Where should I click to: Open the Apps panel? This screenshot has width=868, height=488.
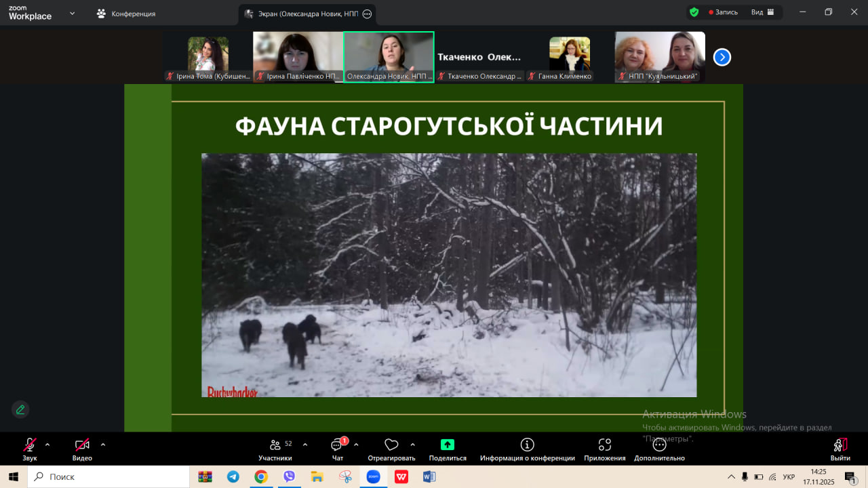point(604,445)
